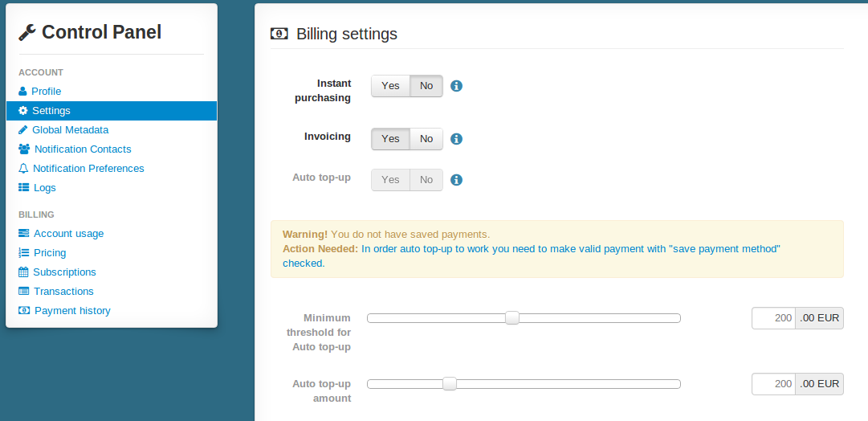Viewport: 868px width, 421px height.
Task: Click the Auto top-up amount slider handle
Action: click(450, 384)
